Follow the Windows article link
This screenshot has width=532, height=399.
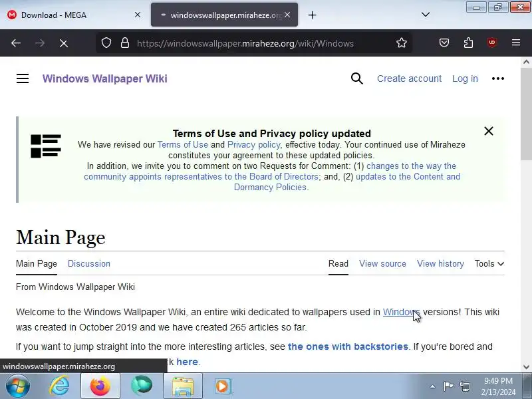(x=401, y=312)
